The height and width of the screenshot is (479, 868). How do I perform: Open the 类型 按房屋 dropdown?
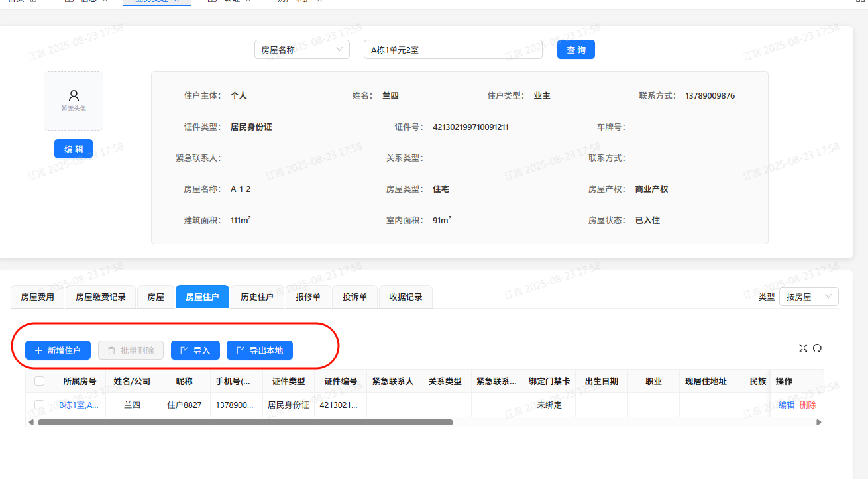point(808,297)
